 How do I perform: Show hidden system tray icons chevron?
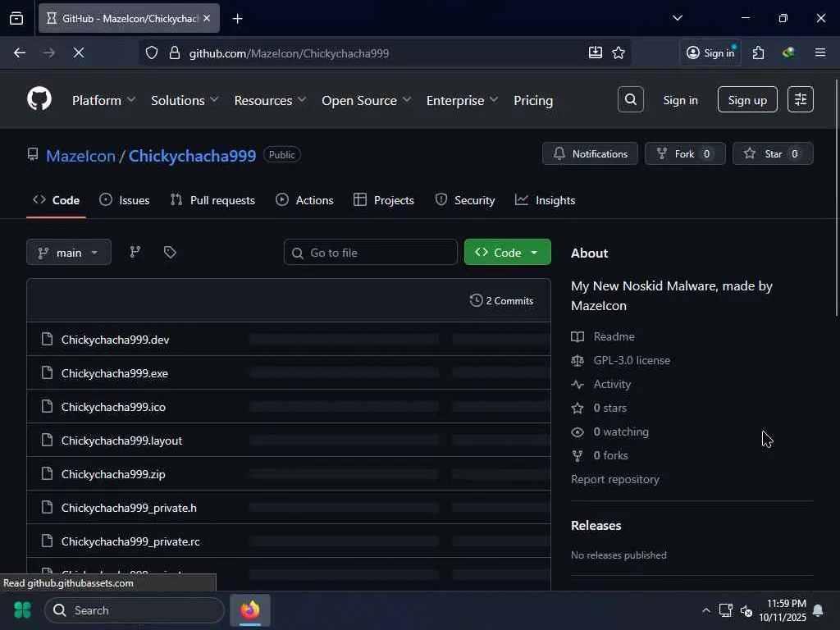coord(706,610)
